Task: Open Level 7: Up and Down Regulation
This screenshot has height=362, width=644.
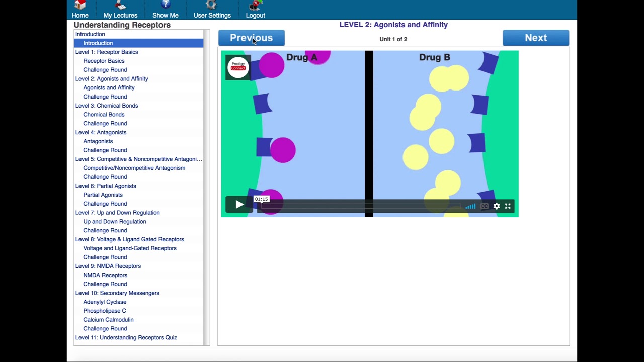Action: click(117, 213)
